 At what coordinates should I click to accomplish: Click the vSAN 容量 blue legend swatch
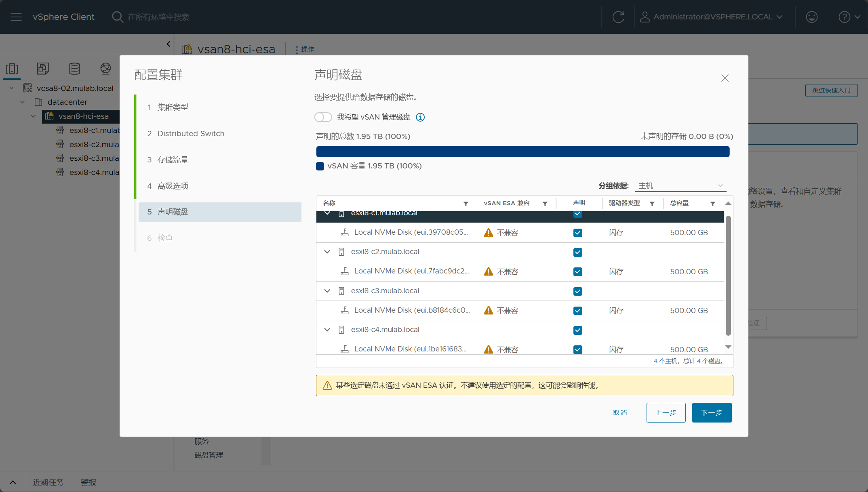click(x=320, y=166)
